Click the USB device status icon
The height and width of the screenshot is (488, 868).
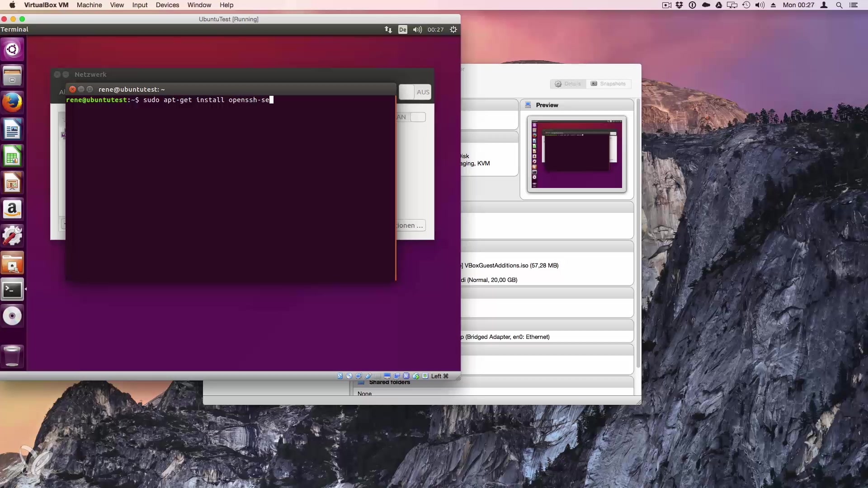point(368,376)
